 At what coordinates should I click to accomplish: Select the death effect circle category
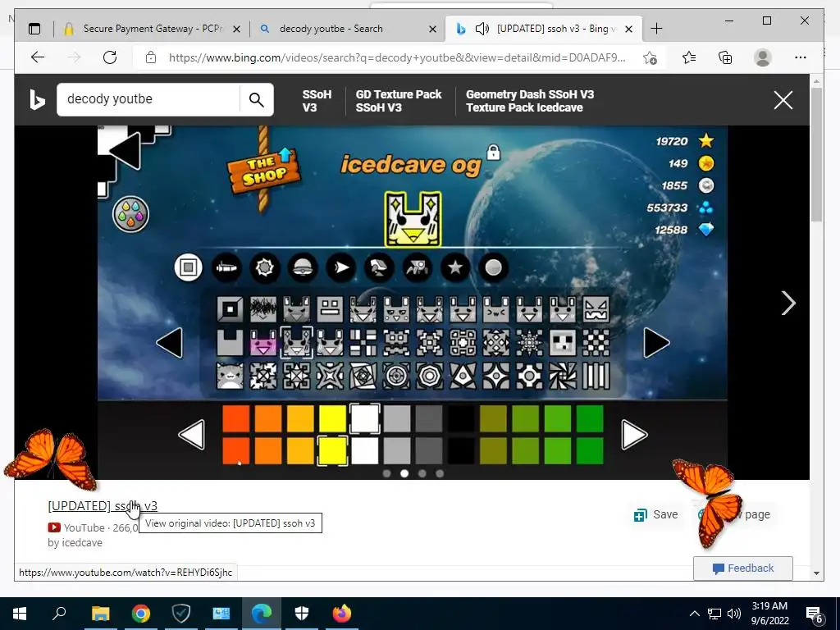click(493, 267)
